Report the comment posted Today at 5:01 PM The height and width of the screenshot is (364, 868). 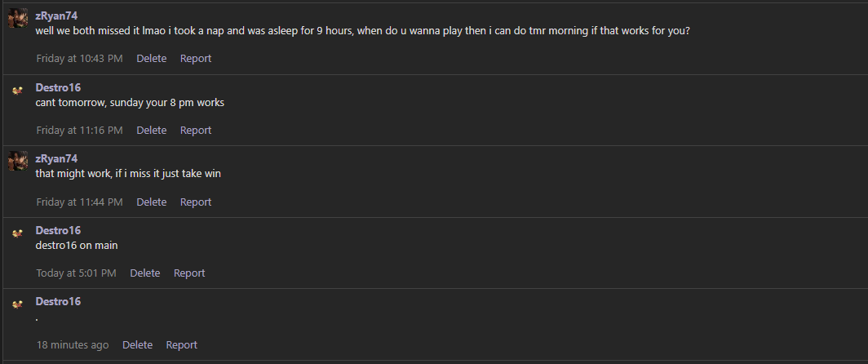189,273
